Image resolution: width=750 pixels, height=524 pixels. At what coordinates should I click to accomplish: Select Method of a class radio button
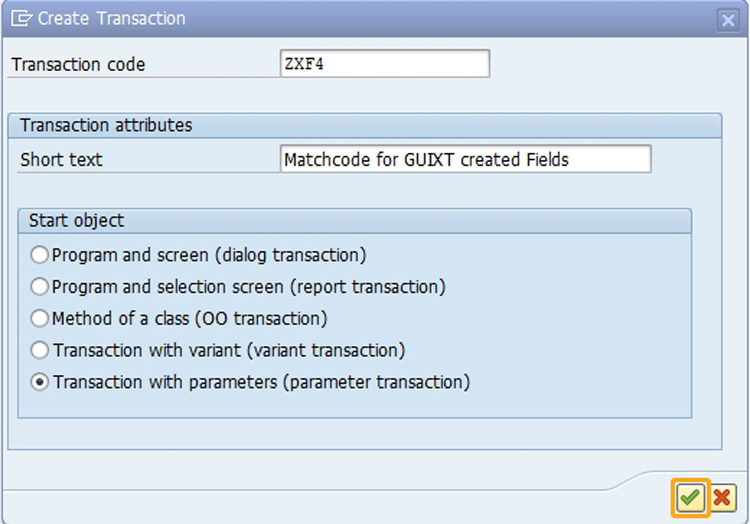pyautogui.click(x=39, y=318)
